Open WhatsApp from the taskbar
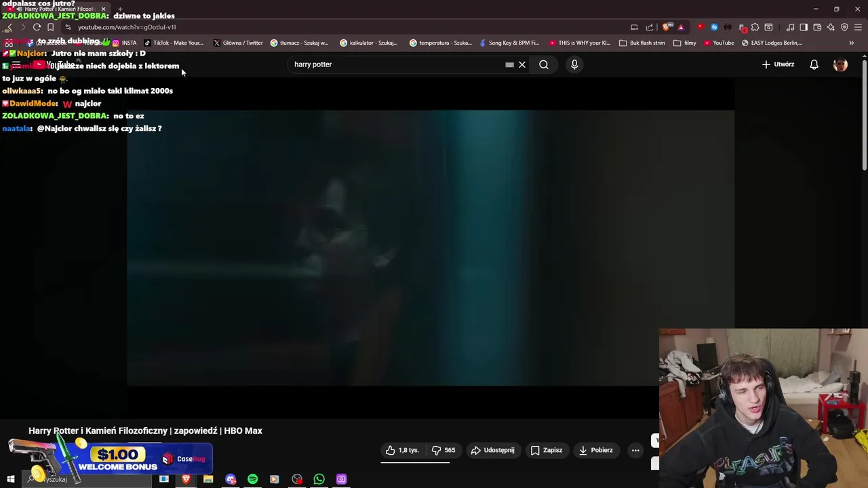Image resolution: width=868 pixels, height=488 pixels. tap(319, 479)
